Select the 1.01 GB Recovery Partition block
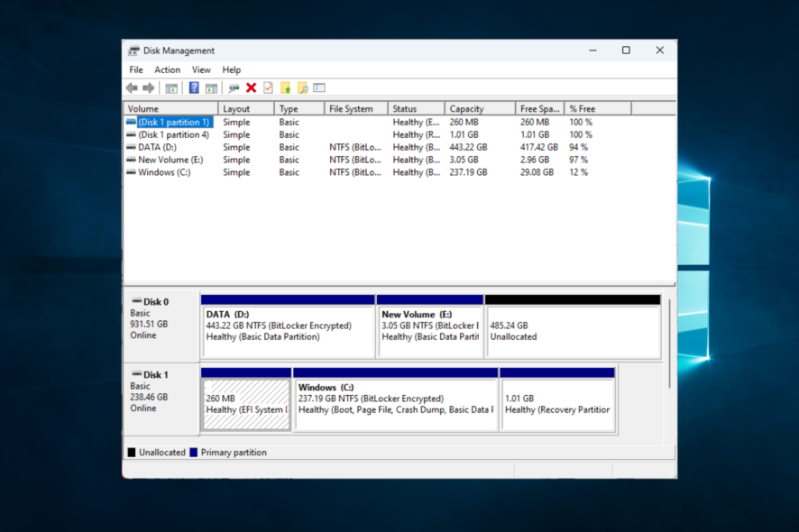 (x=558, y=400)
